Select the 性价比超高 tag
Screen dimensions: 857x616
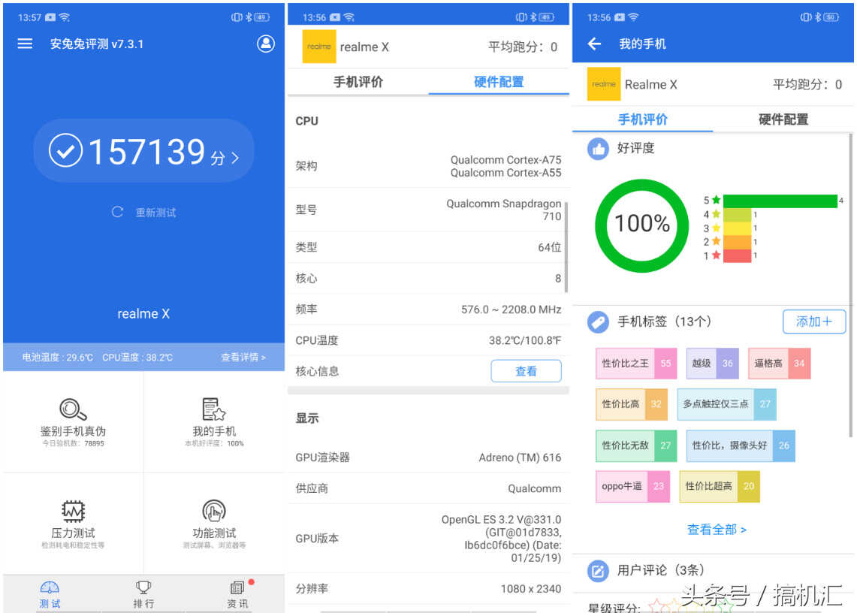click(720, 487)
